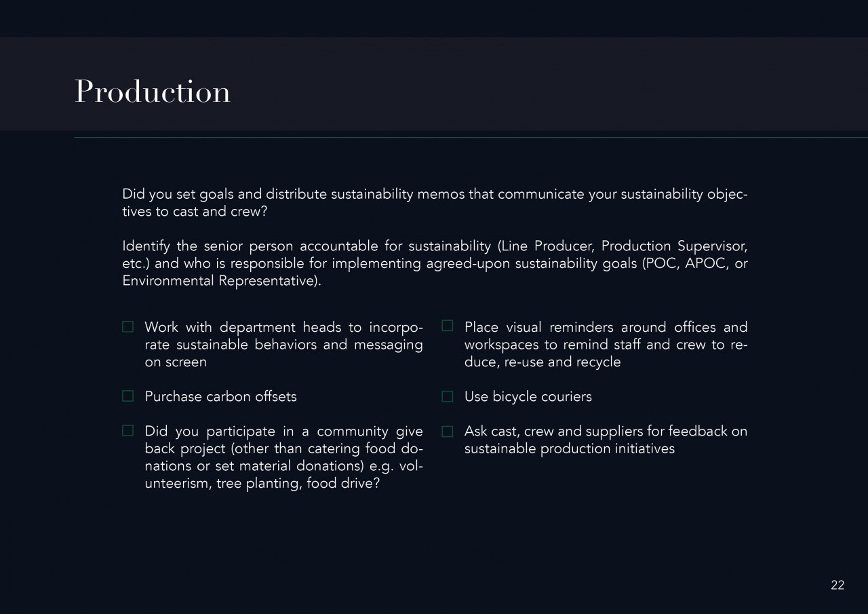Tick the 'Place visual reminders' checkbox
This screenshot has width=868, height=614.
pyautogui.click(x=447, y=326)
